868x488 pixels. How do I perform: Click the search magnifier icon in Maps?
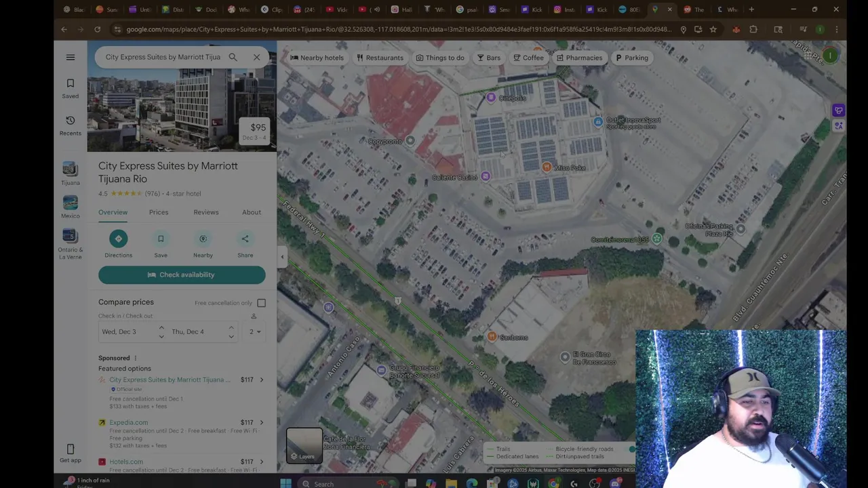233,57
